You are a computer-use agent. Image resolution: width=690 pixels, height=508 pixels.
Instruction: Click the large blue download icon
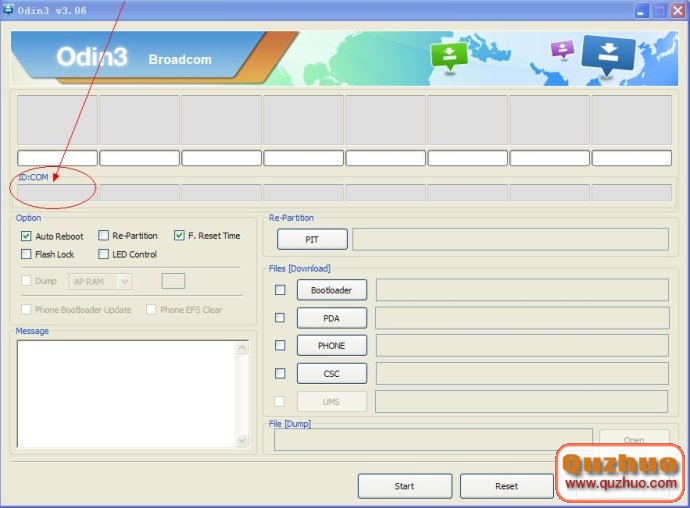pos(608,55)
